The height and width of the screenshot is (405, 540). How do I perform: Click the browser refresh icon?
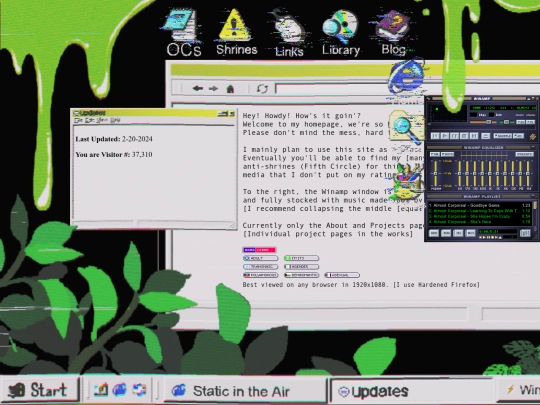point(262,89)
